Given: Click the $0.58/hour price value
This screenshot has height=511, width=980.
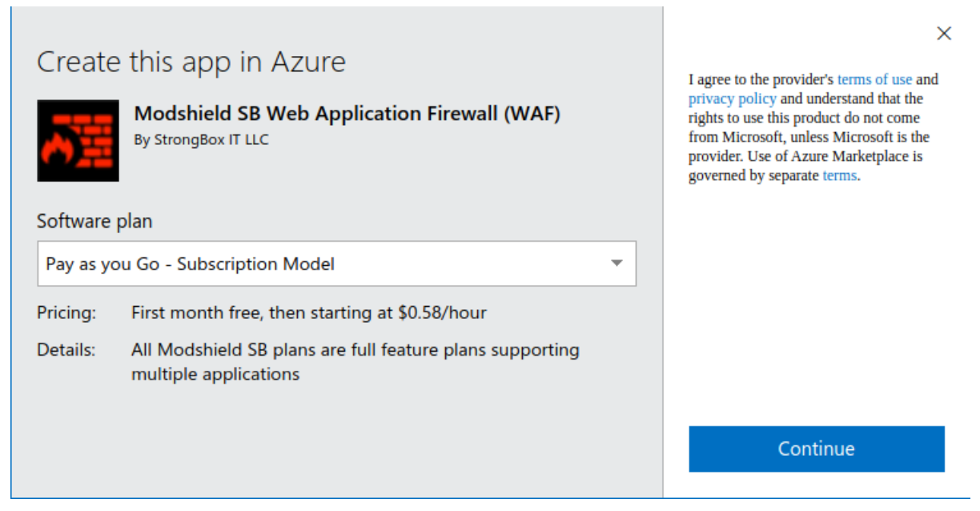Looking at the screenshot, I should pos(441,312).
